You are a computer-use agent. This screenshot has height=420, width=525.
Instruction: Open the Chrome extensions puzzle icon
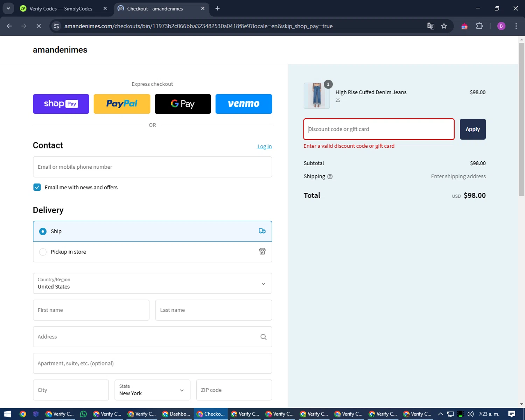pyautogui.click(x=479, y=26)
